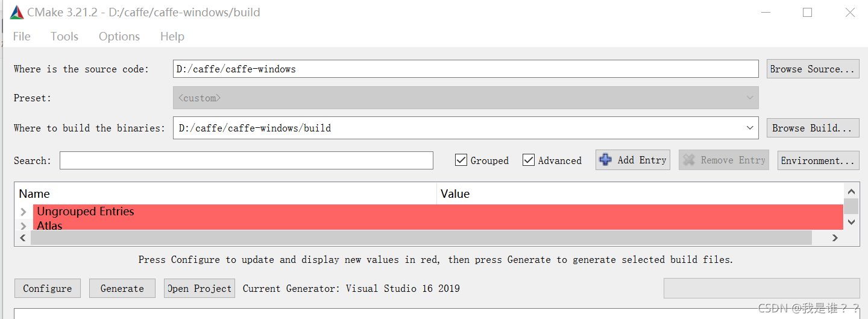The width and height of the screenshot is (868, 319).
Task: Click the vertical scrollbar up arrow
Action: 851,191
